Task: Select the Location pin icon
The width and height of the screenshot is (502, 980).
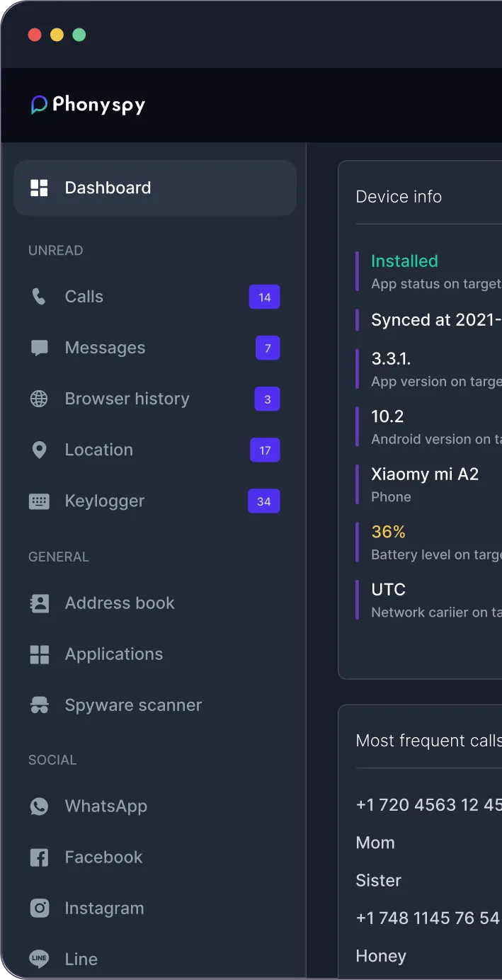Action: pos(39,450)
